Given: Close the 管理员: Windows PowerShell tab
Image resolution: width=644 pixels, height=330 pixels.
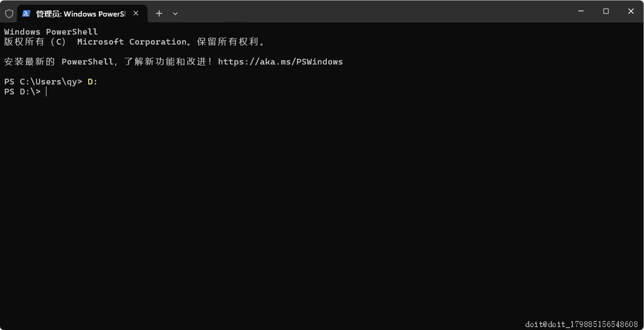Looking at the screenshot, I should [x=136, y=14].
